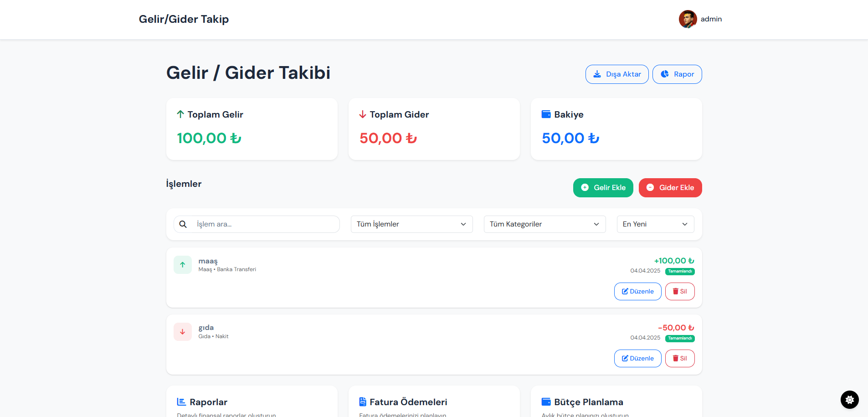Toggle theme with the bottom-right gear icon
Image resolution: width=868 pixels, height=417 pixels.
[849, 400]
